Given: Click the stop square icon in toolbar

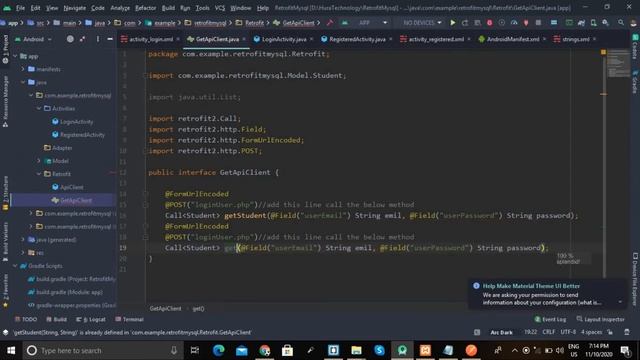Looking at the screenshot, I should [x=538, y=23].
